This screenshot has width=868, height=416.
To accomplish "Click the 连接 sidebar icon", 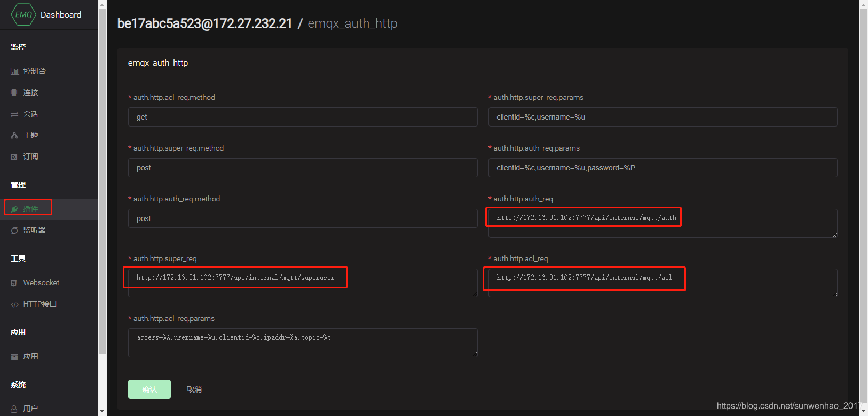I will click(14, 92).
